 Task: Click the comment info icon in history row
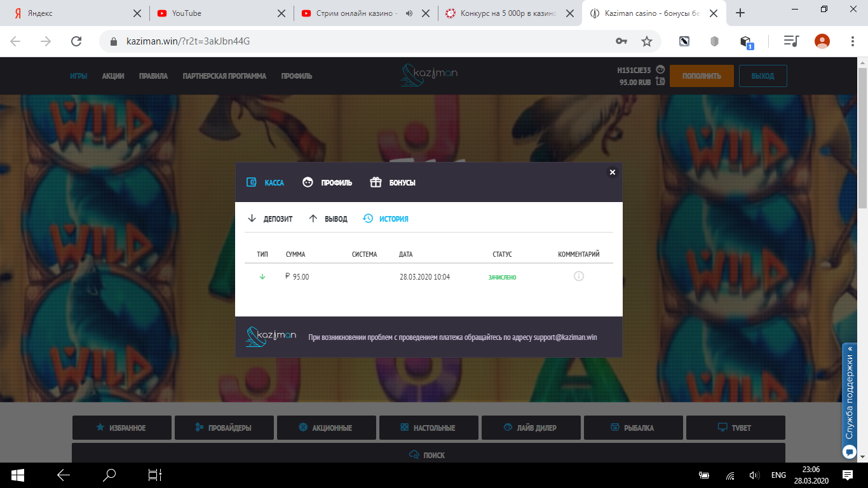click(x=578, y=276)
